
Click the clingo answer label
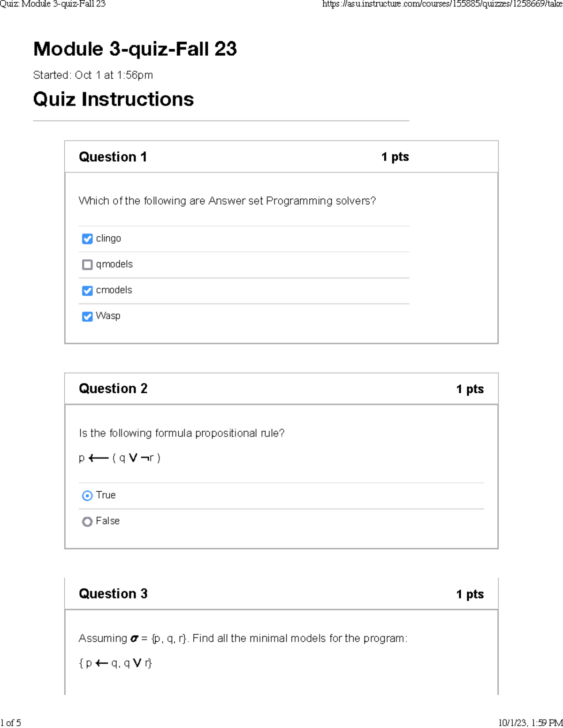[x=108, y=239]
